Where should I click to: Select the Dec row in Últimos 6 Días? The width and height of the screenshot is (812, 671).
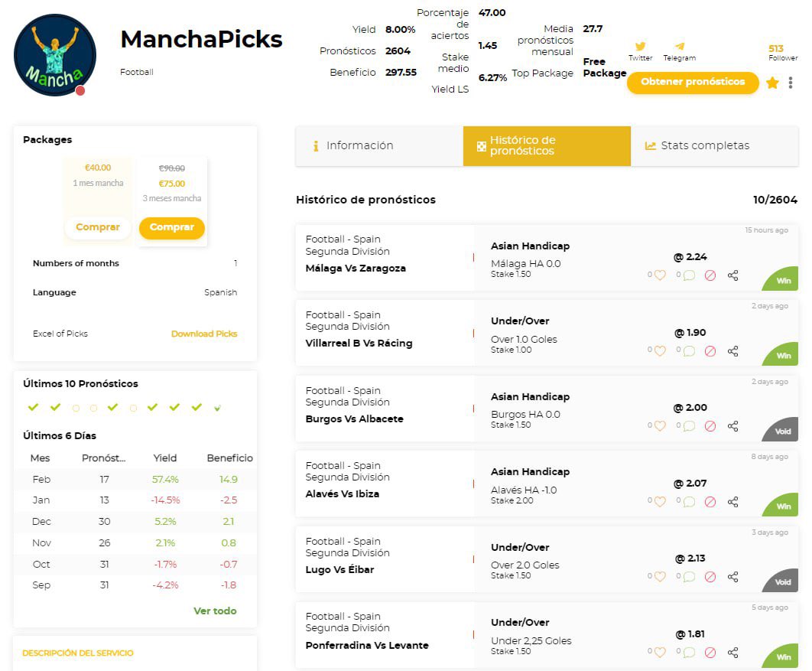click(135, 521)
